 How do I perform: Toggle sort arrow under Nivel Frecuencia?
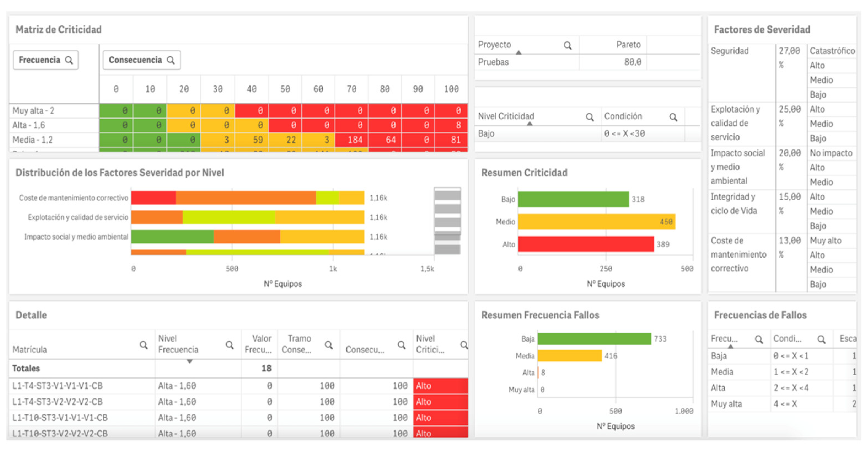coord(190,361)
